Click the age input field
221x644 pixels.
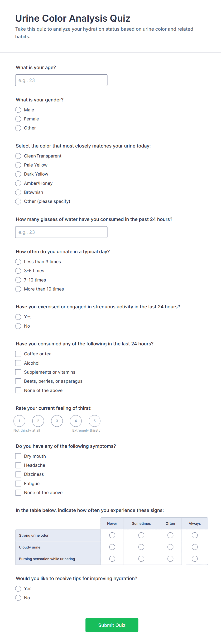61,80
